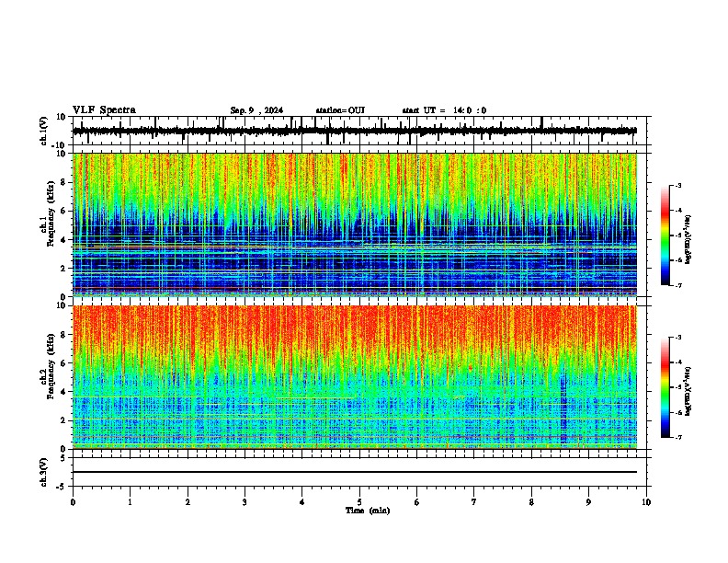
Task: Click the "station=OUI" label
Action: pos(340,110)
